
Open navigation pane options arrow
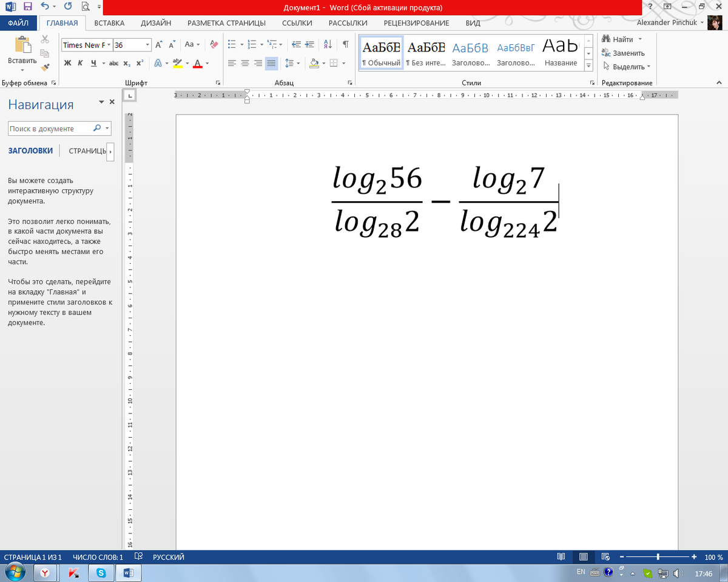[x=101, y=102]
